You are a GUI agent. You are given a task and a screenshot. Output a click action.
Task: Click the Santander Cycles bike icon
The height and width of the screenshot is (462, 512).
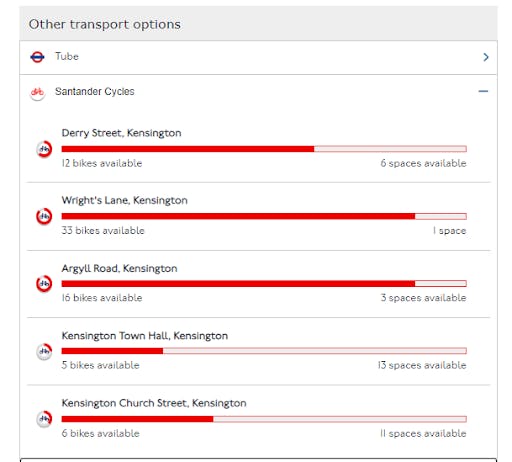pyautogui.click(x=37, y=92)
